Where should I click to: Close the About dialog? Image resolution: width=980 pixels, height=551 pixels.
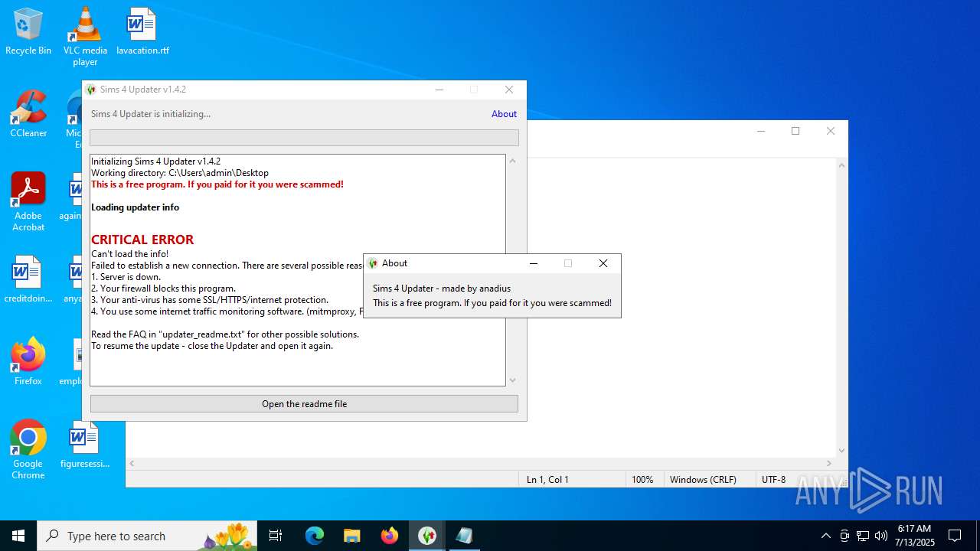point(603,263)
